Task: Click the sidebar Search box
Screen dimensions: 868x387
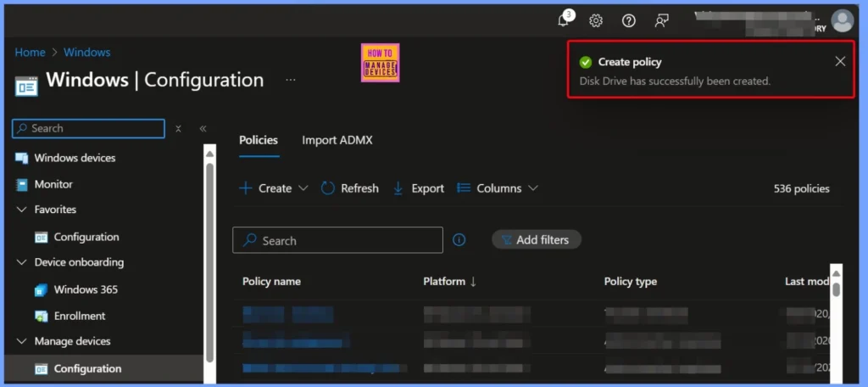Action: pyautogui.click(x=88, y=128)
